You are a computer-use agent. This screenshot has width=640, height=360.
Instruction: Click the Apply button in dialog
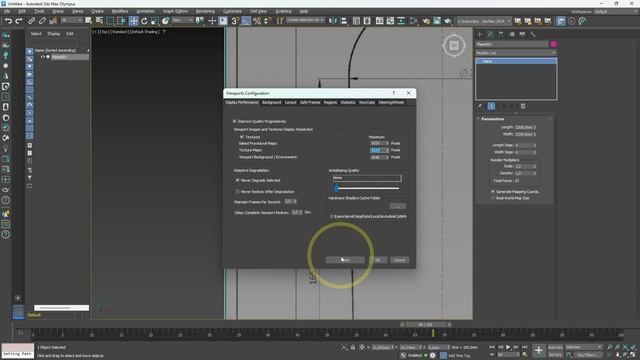click(x=345, y=260)
